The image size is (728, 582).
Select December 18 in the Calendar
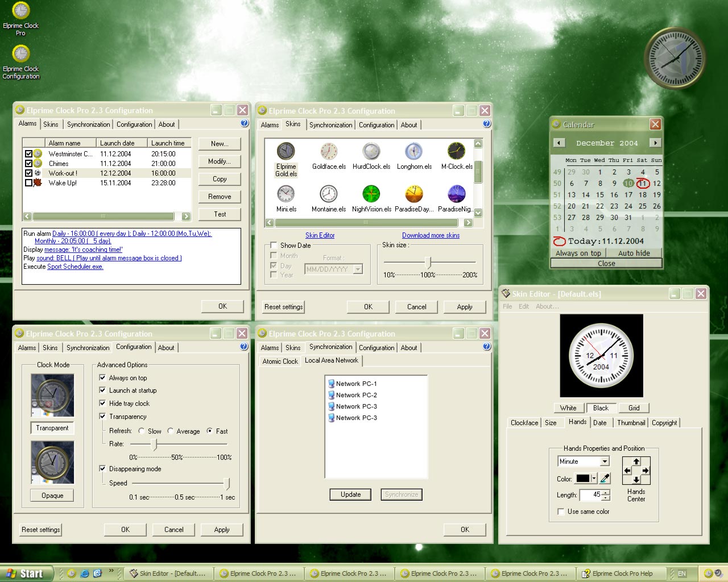click(x=643, y=195)
